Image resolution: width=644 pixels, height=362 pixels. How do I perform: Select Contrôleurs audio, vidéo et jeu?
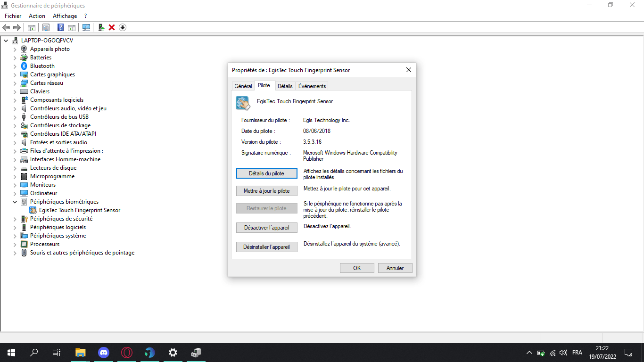(x=68, y=108)
